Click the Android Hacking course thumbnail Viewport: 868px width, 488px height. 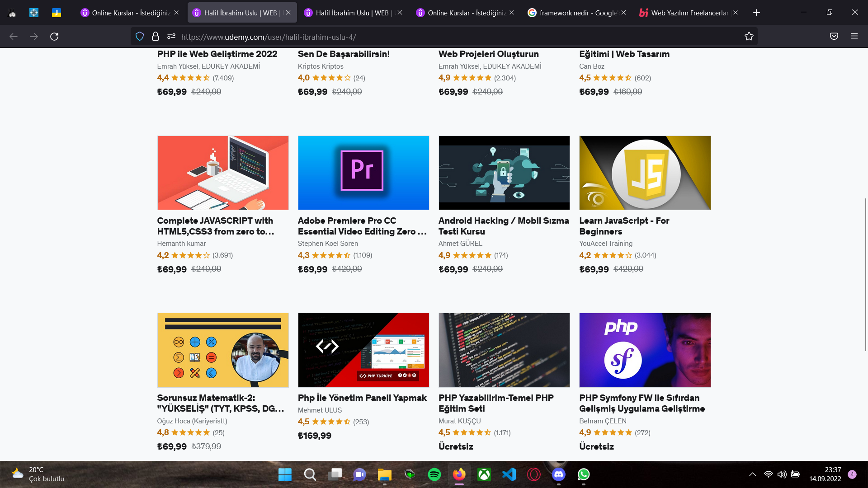click(504, 173)
